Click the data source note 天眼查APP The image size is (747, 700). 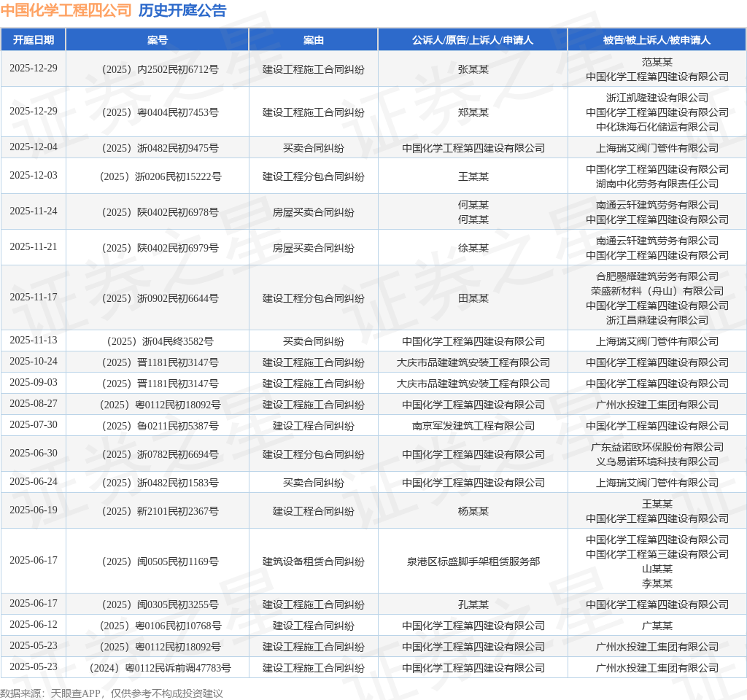(75, 693)
